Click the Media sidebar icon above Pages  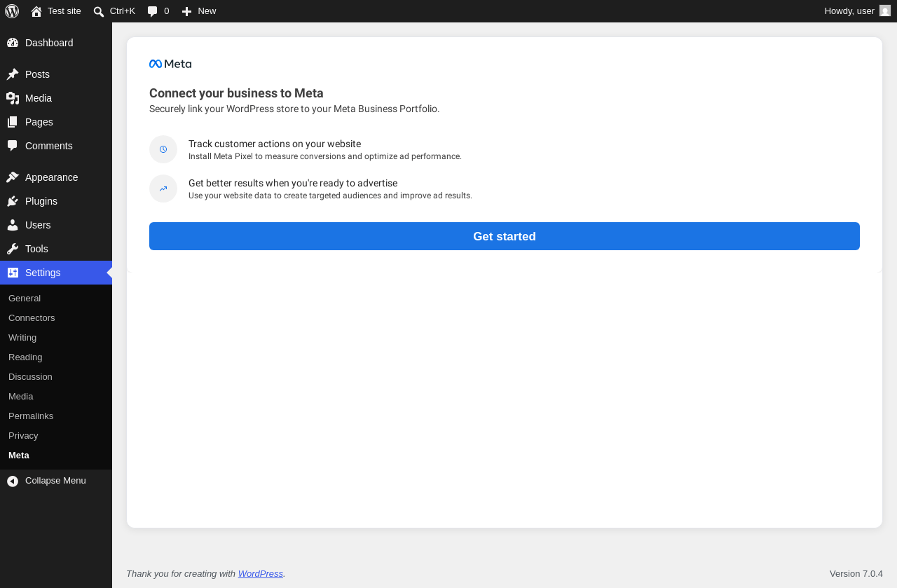[13, 98]
